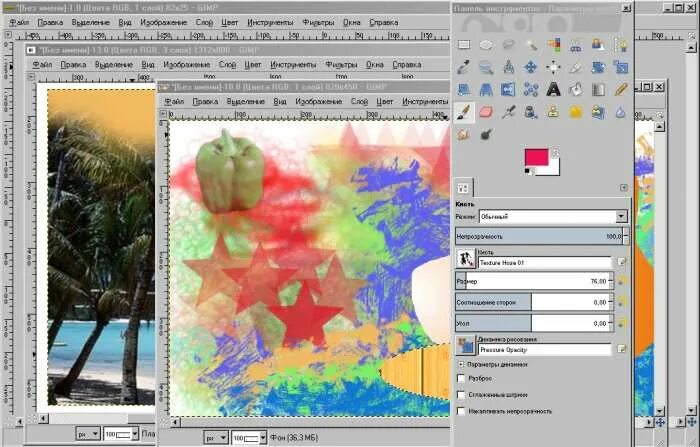Viewport: 700px width, 447px height.
Task: Select the Text tool letter A
Action: [x=554, y=89]
